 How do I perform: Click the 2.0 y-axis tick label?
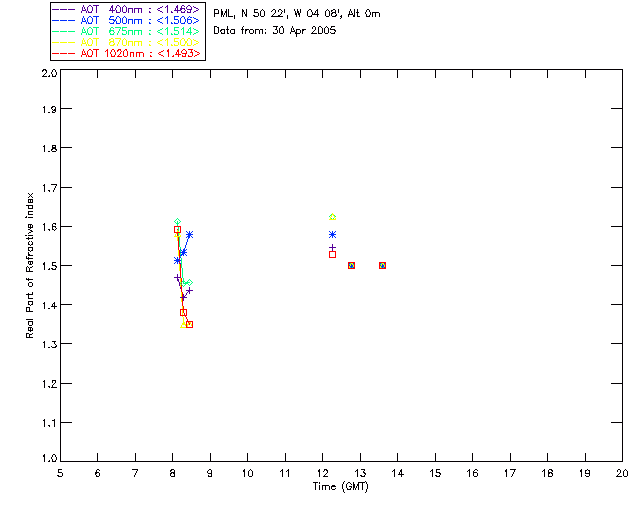tap(49, 73)
